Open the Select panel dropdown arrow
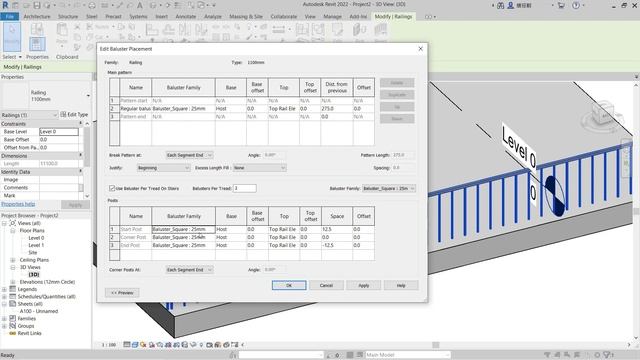 tap(20, 57)
